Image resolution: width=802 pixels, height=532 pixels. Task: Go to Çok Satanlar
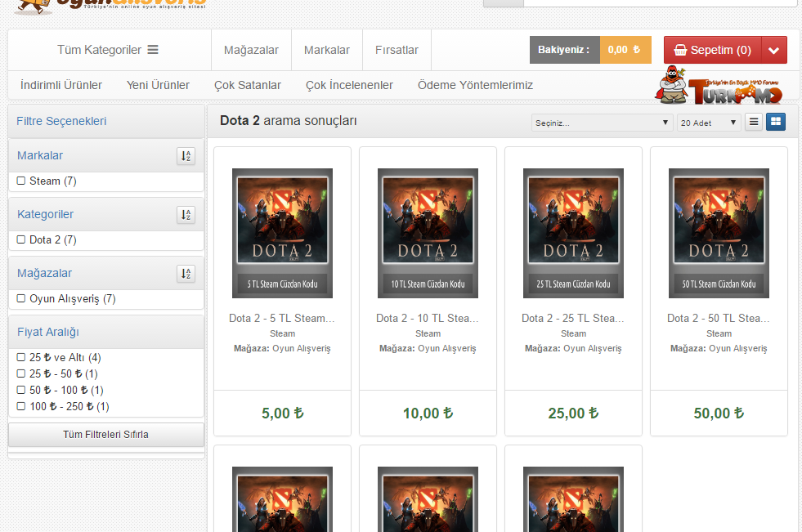click(x=248, y=85)
